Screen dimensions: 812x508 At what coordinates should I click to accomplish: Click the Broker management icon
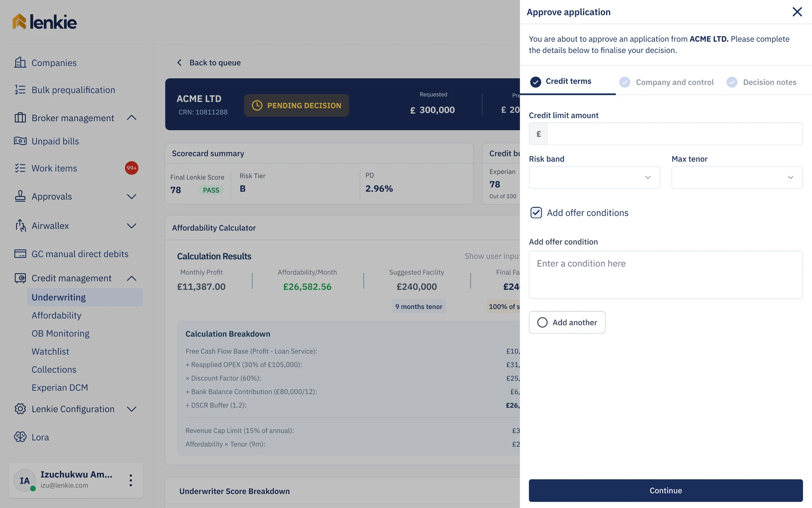click(x=20, y=118)
